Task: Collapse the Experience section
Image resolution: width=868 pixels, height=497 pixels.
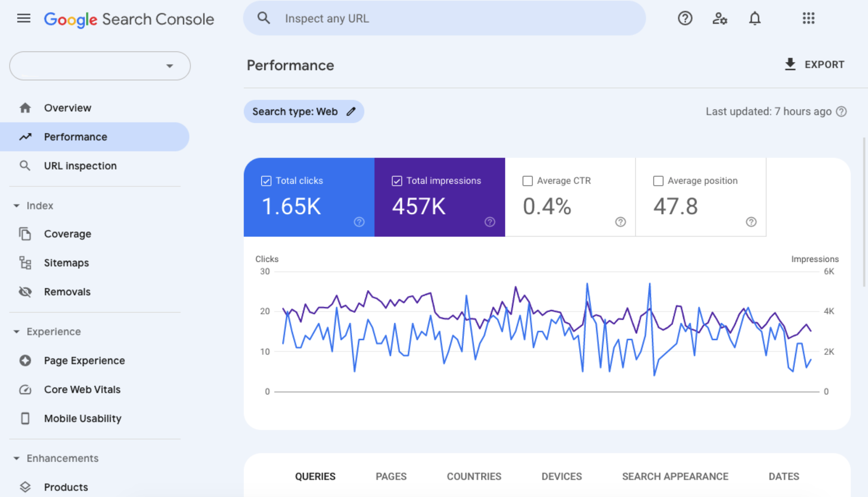Action: 17,332
